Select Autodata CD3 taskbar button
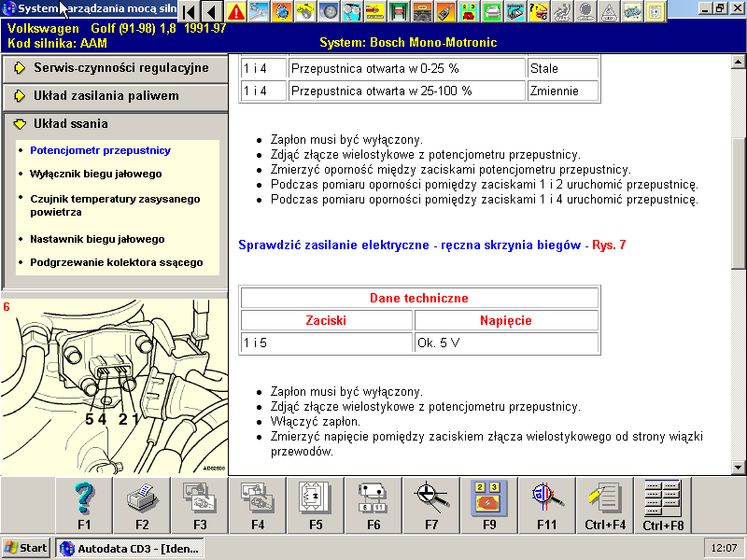Image resolution: width=747 pixels, height=560 pixels. click(x=130, y=548)
